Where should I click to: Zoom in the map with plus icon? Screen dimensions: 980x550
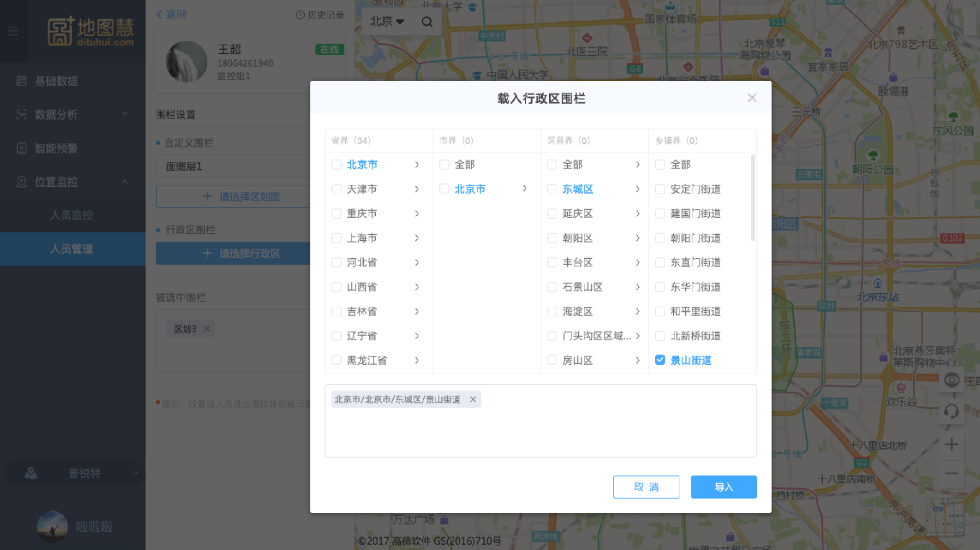click(x=951, y=445)
